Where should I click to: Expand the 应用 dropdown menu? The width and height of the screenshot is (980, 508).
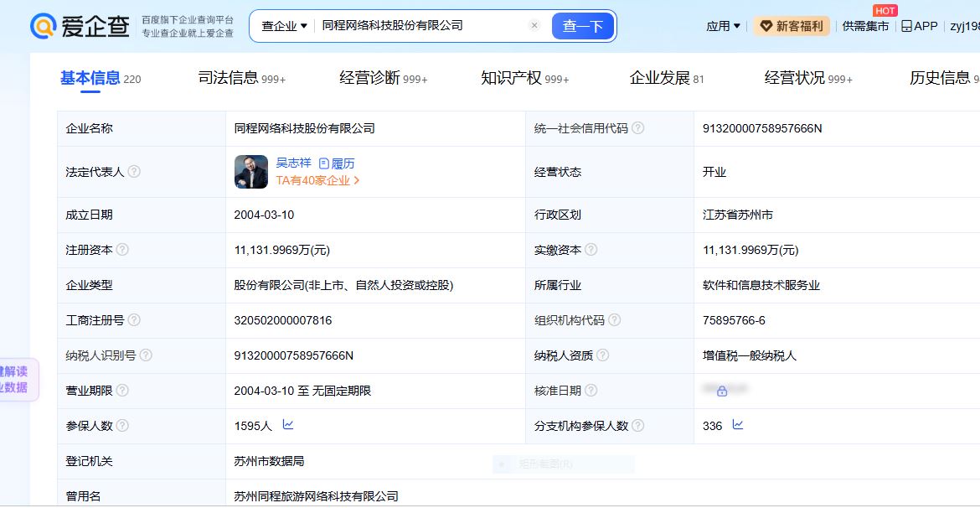(x=723, y=26)
